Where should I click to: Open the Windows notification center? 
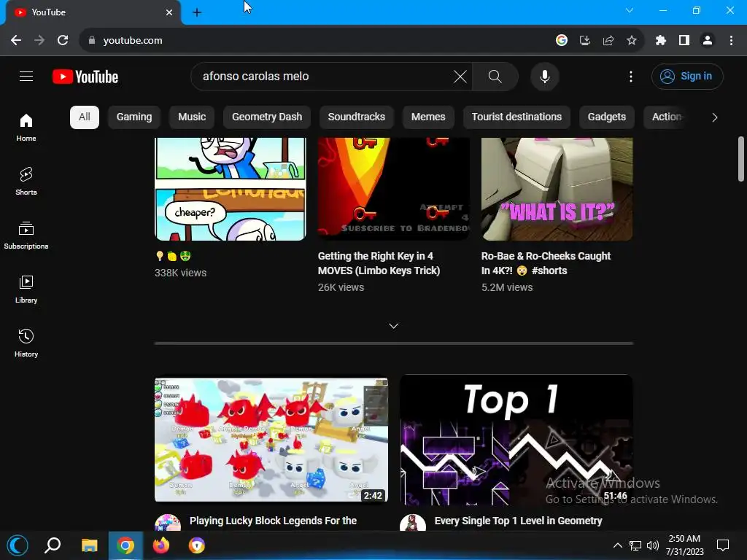(723, 545)
